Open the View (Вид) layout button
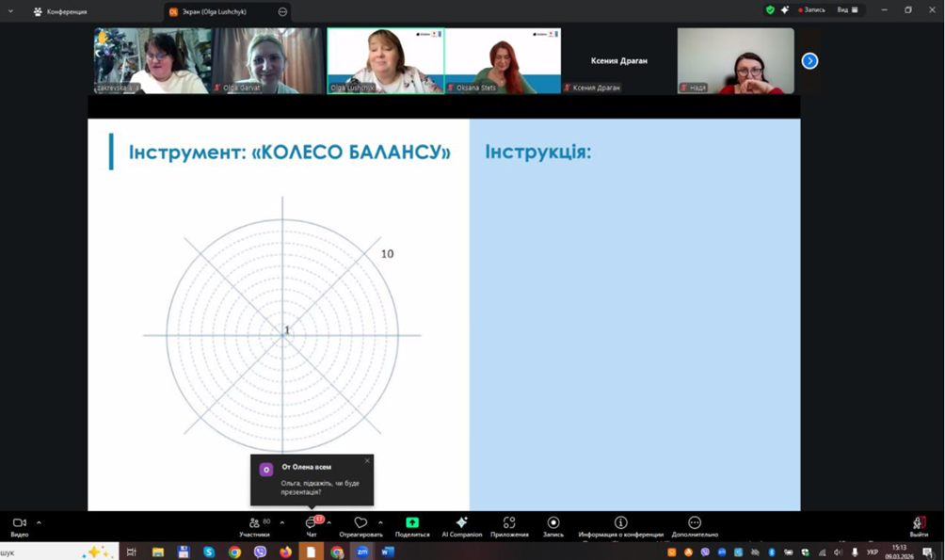The width and height of the screenshot is (945, 560). point(847,10)
